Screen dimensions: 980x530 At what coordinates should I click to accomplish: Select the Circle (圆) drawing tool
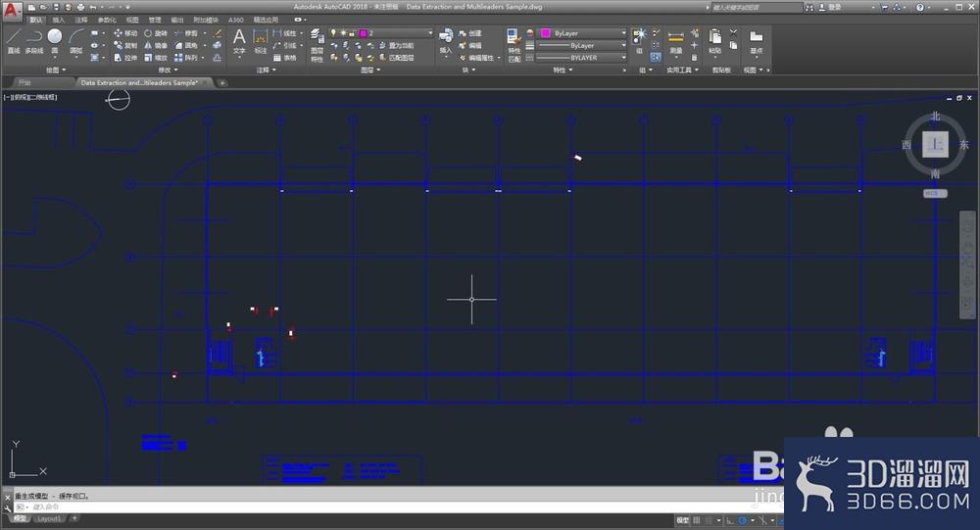click(55, 41)
